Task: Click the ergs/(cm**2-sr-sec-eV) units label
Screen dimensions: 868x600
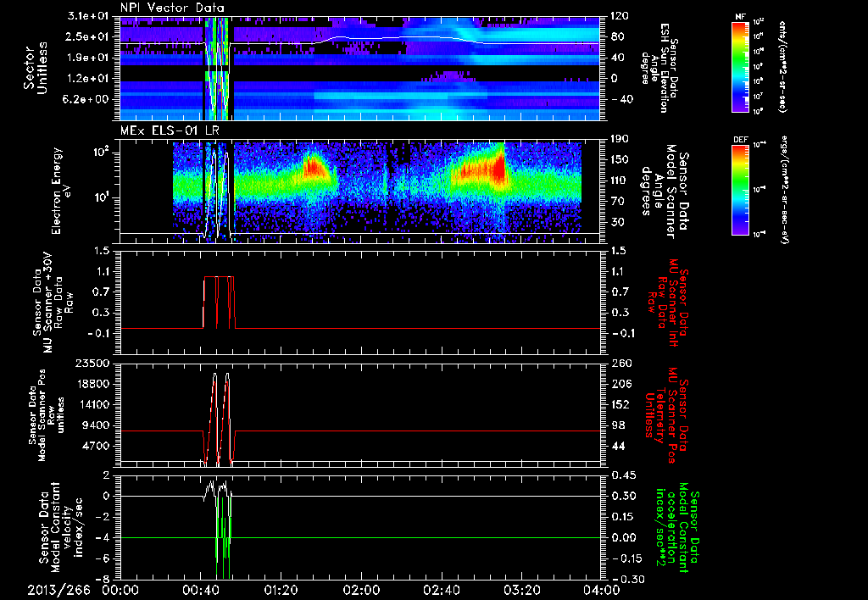Action: (783, 189)
